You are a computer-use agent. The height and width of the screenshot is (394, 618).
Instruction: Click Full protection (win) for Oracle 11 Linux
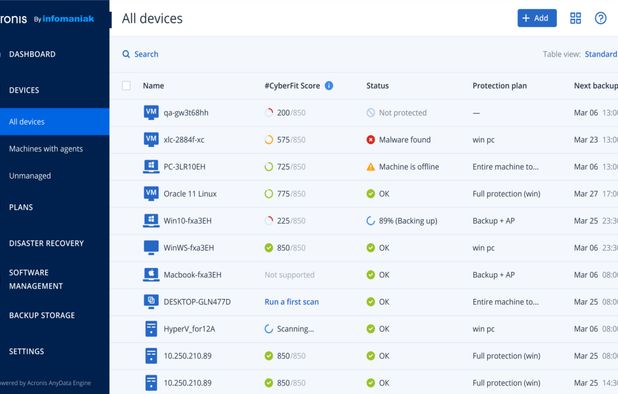(506, 193)
